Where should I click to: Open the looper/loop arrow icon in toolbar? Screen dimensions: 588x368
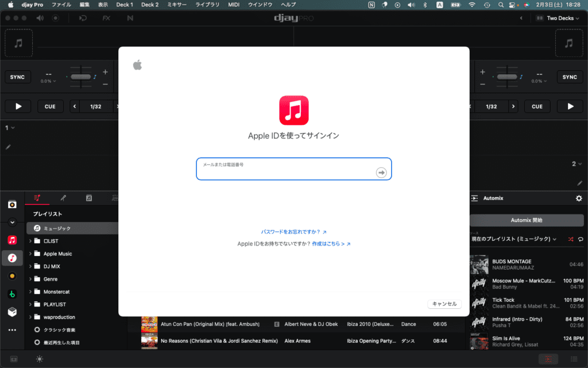pyautogui.click(x=83, y=18)
